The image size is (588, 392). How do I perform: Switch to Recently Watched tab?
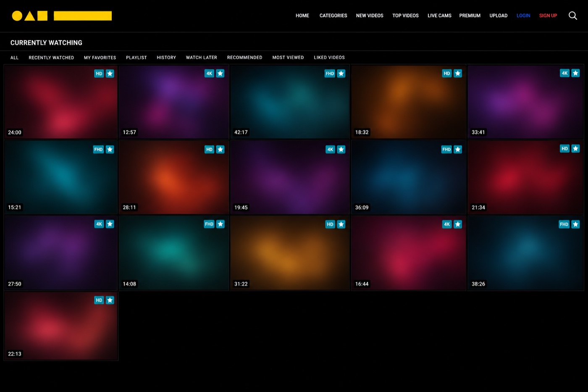51,58
